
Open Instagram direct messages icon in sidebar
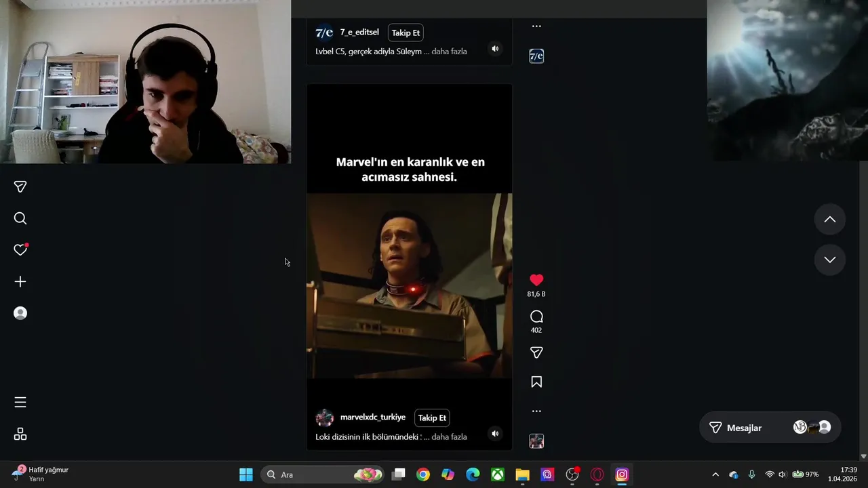coord(20,186)
